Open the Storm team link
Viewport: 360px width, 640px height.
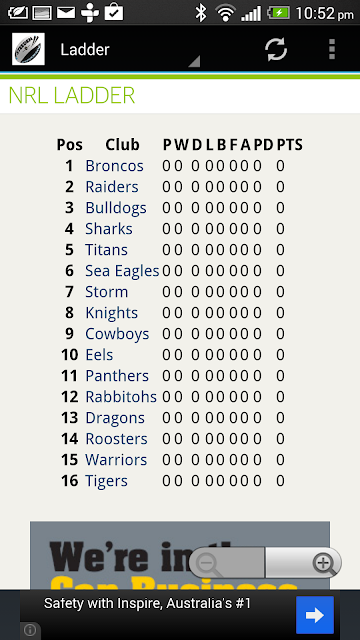click(107, 292)
